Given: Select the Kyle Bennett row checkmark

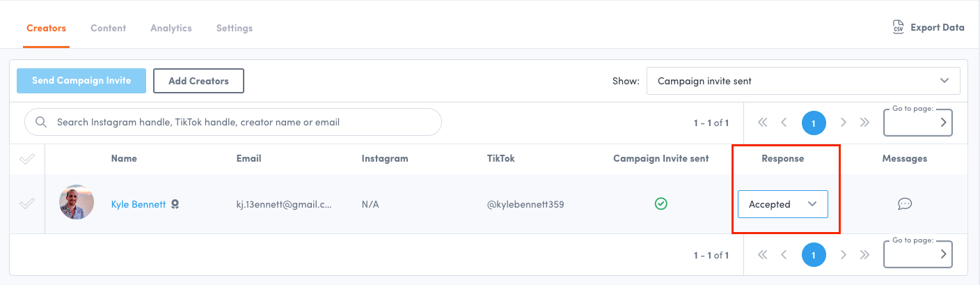Looking at the screenshot, I should [26, 204].
